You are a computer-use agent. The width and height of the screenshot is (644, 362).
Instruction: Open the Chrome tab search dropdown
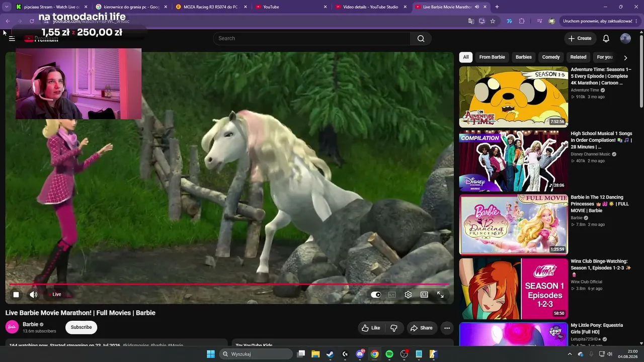(7, 7)
